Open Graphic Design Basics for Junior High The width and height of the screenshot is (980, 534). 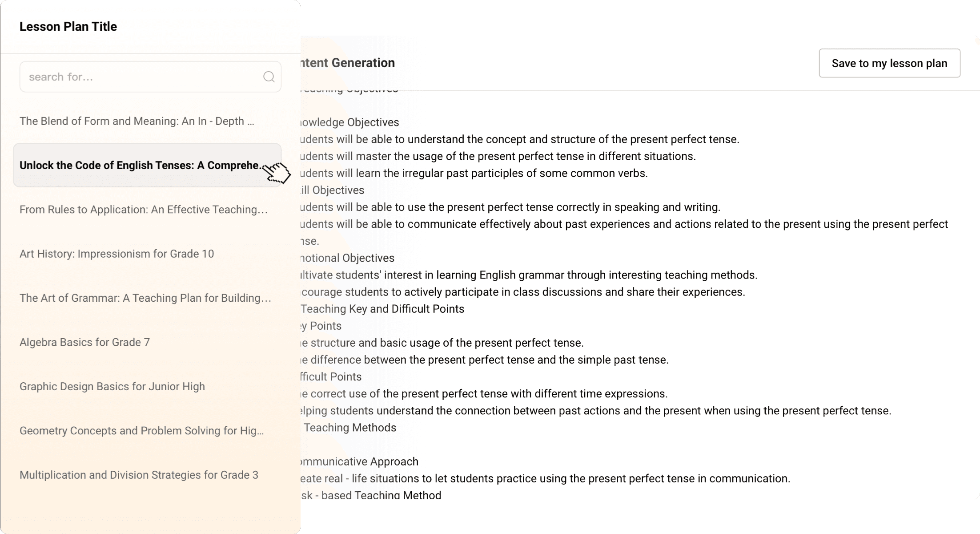tap(112, 386)
